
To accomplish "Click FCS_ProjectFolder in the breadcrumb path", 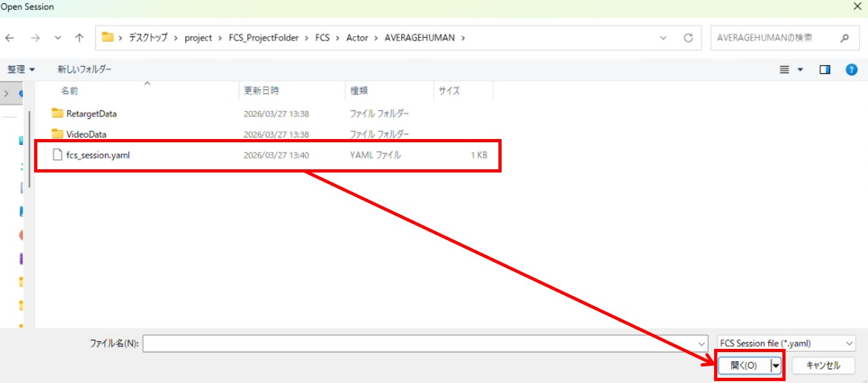I will [x=263, y=38].
